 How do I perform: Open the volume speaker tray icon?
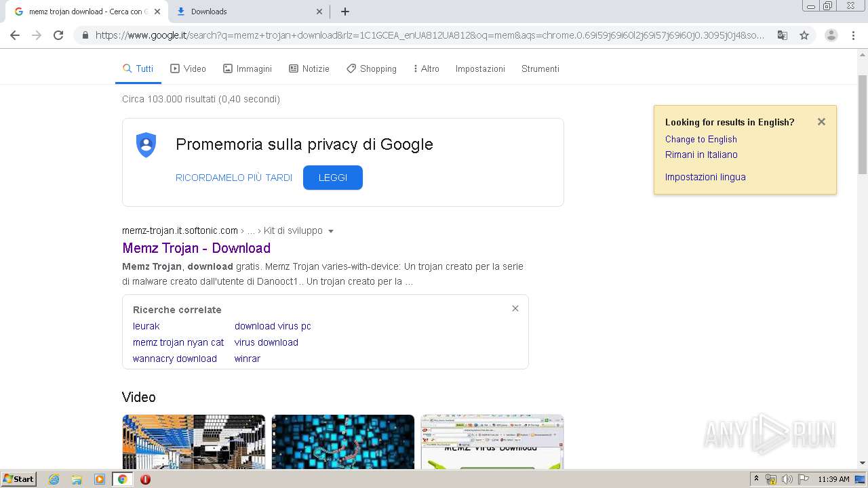787,479
